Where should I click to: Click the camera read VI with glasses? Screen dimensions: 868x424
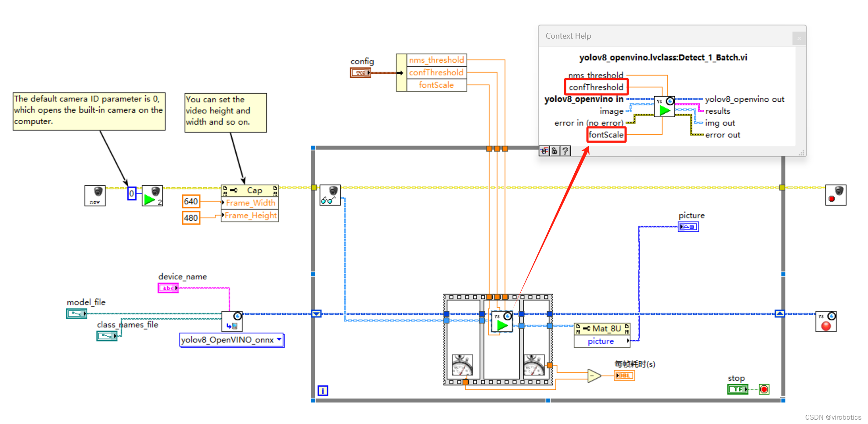[330, 195]
